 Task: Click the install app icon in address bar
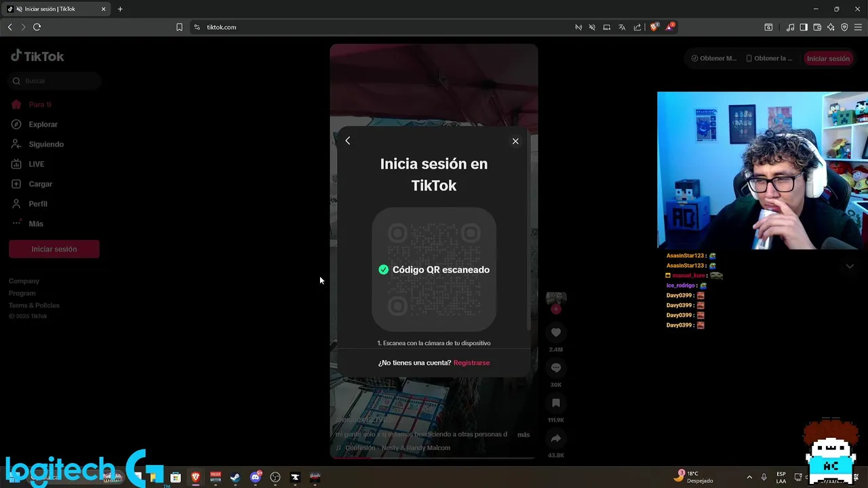(x=607, y=27)
